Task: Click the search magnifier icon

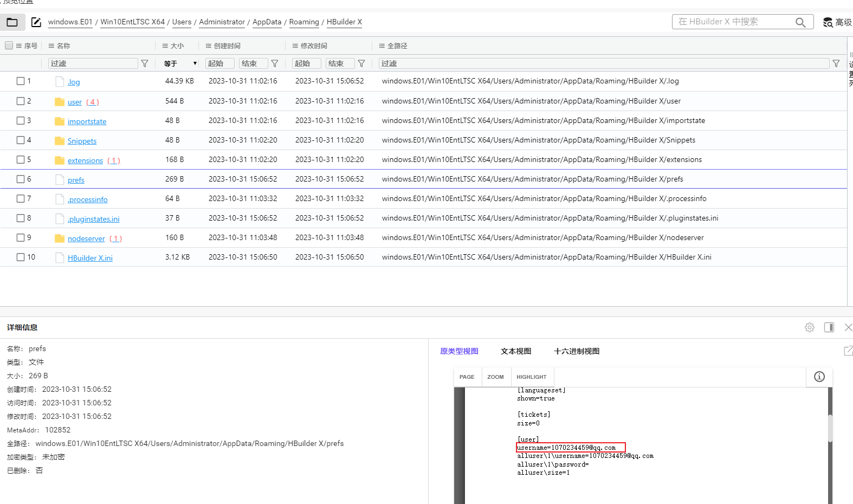Action: click(x=800, y=22)
